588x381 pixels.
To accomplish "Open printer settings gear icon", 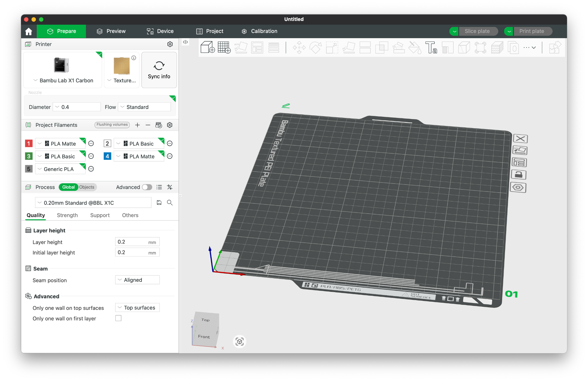I will [170, 44].
